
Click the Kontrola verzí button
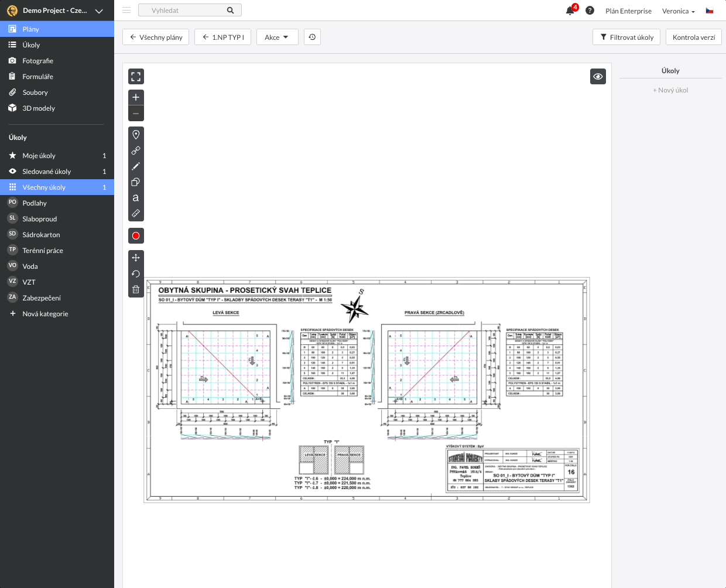pyautogui.click(x=693, y=36)
